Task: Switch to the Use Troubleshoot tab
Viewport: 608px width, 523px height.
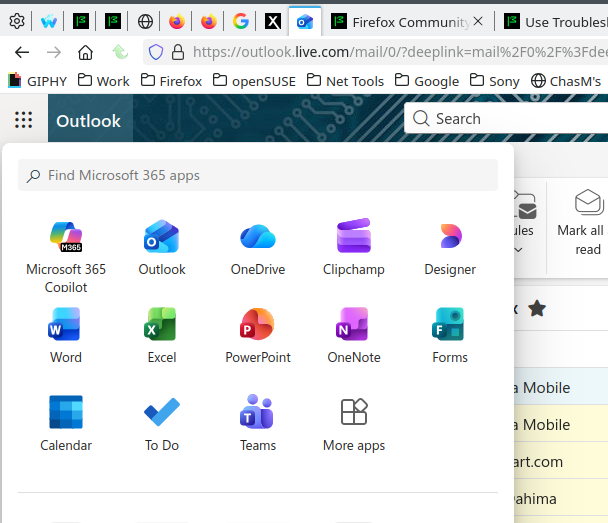Action: pyautogui.click(x=554, y=22)
